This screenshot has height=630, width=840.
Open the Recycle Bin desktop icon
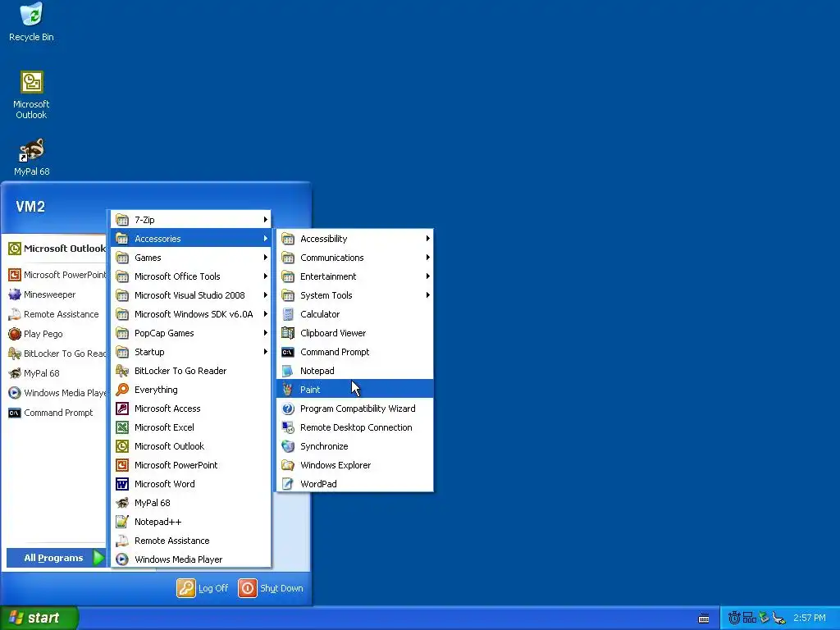(x=32, y=15)
